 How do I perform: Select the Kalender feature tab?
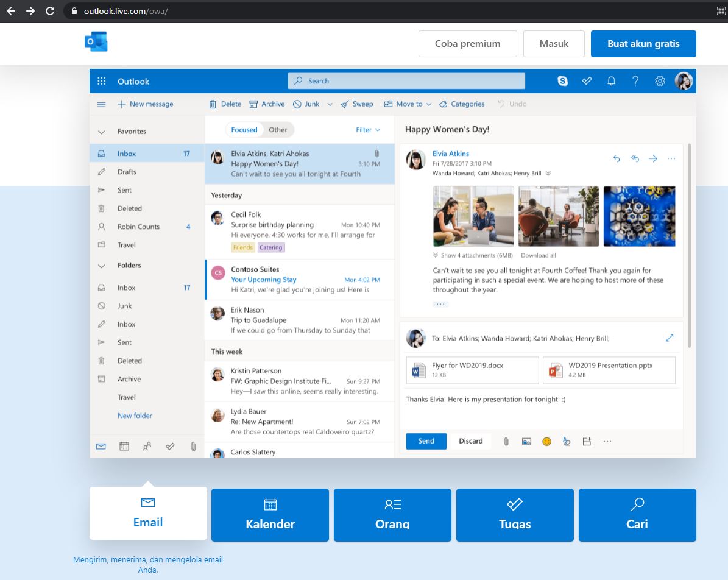pos(270,515)
